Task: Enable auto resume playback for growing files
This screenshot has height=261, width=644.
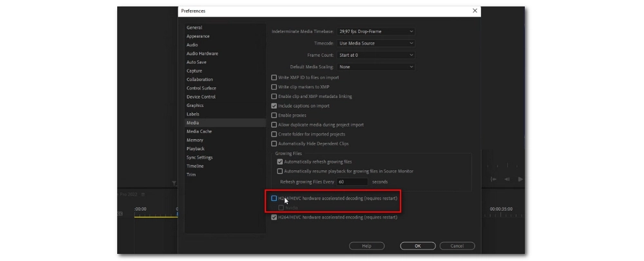Action: [279, 171]
